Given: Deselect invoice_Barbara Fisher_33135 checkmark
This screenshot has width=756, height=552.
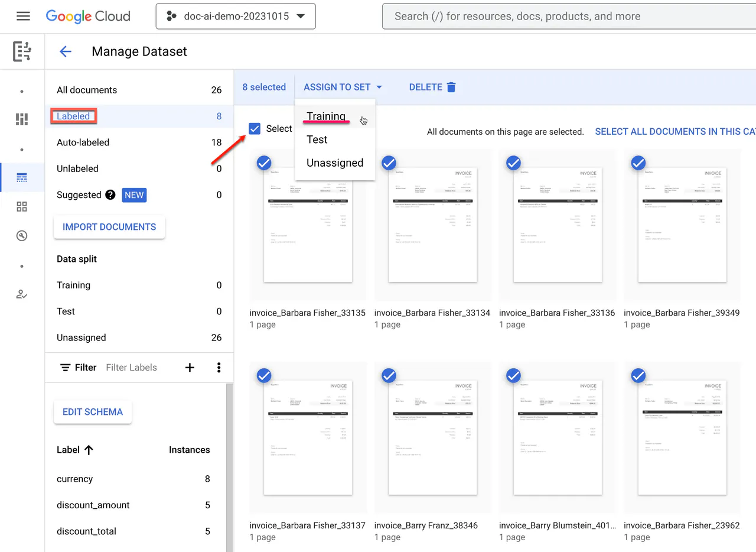Looking at the screenshot, I should point(264,163).
